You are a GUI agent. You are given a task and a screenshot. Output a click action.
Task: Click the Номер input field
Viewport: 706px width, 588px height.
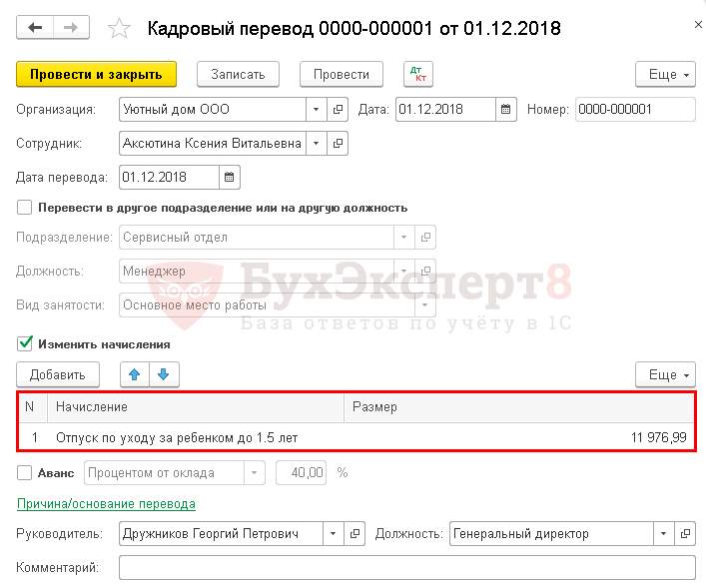(x=635, y=109)
